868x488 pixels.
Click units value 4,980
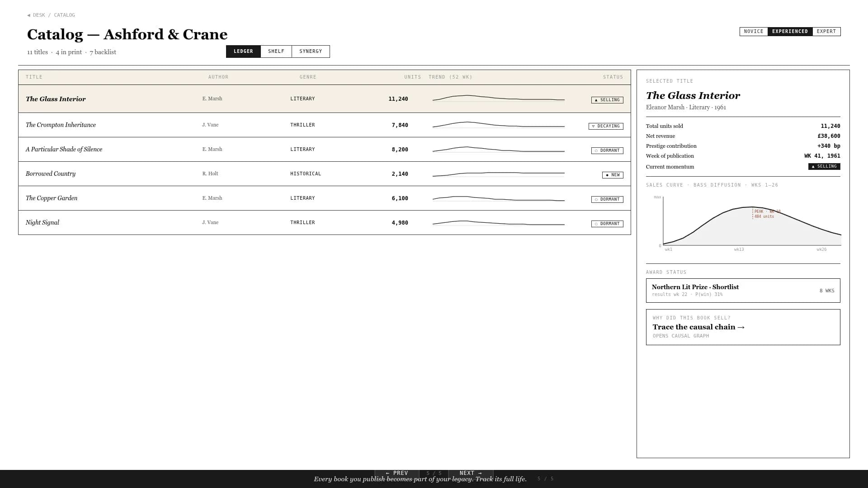pyautogui.click(x=400, y=223)
